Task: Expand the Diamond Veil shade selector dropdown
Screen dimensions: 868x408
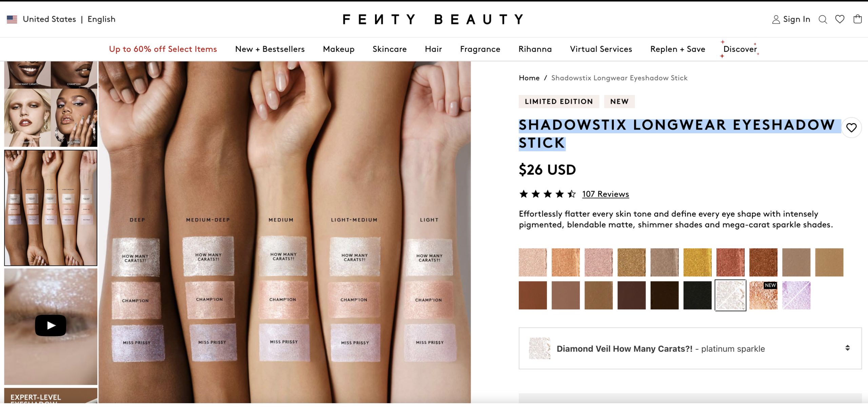Action: pos(690,348)
